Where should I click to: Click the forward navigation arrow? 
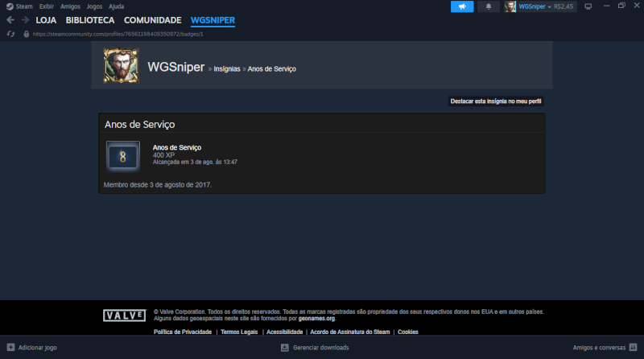(x=25, y=20)
